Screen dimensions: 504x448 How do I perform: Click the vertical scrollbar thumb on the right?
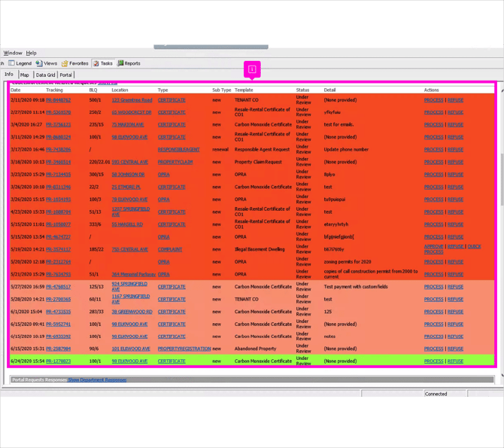click(x=502, y=179)
